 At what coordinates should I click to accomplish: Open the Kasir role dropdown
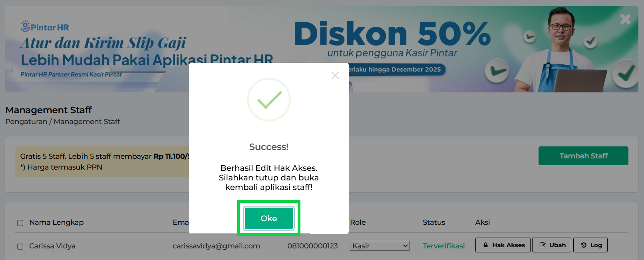380,246
